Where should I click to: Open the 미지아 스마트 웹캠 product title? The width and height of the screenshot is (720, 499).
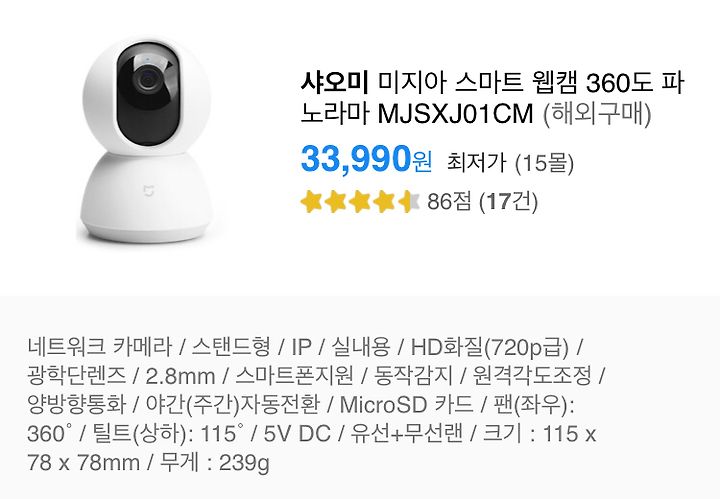click(x=493, y=98)
